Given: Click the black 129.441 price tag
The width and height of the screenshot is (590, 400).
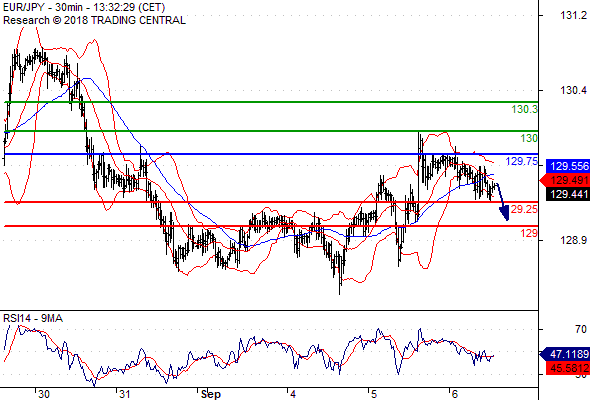Looking at the screenshot, I should pos(567,194).
